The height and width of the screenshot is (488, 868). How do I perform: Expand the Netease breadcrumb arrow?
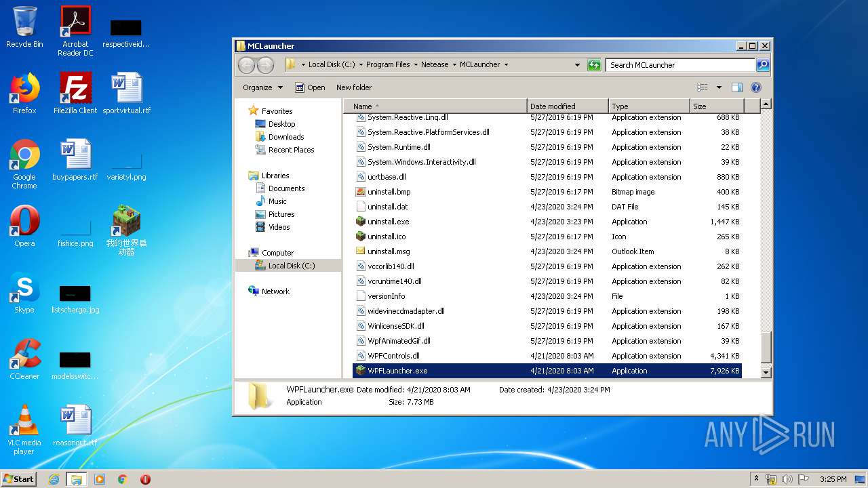(454, 65)
